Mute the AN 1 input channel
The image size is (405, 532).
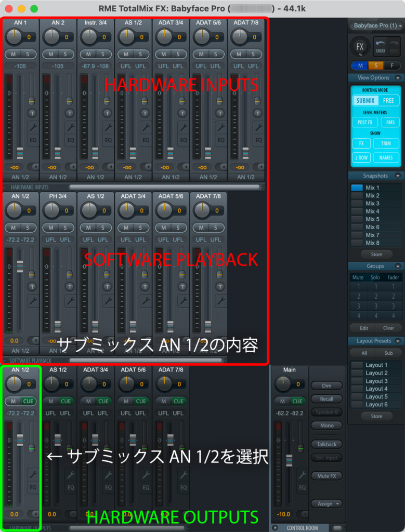tap(13, 54)
